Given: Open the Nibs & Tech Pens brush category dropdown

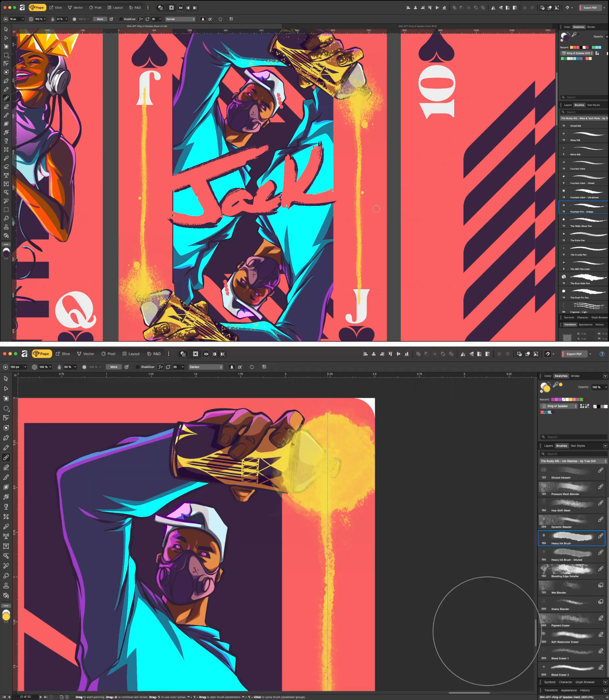Looking at the screenshot, I should coord(584,118).
